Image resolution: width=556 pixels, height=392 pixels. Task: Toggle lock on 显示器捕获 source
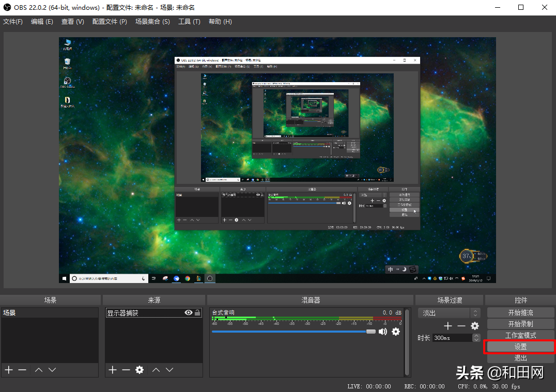tap(197, 313)
